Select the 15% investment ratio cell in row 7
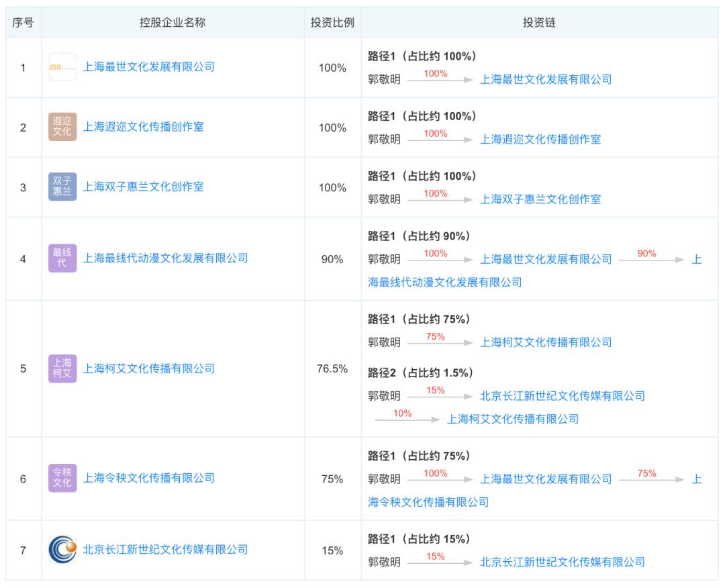The height and width of the screenshot is (588, 725). point(332,550)
